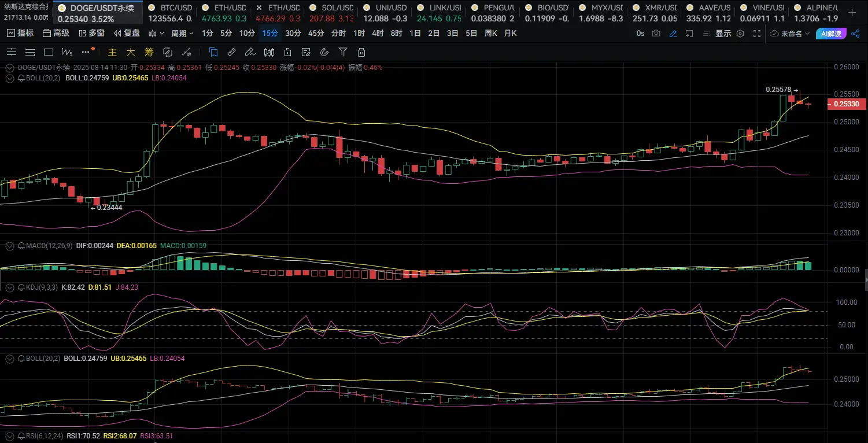Switch to the UNI/USD symbol tab

point(385,13)
